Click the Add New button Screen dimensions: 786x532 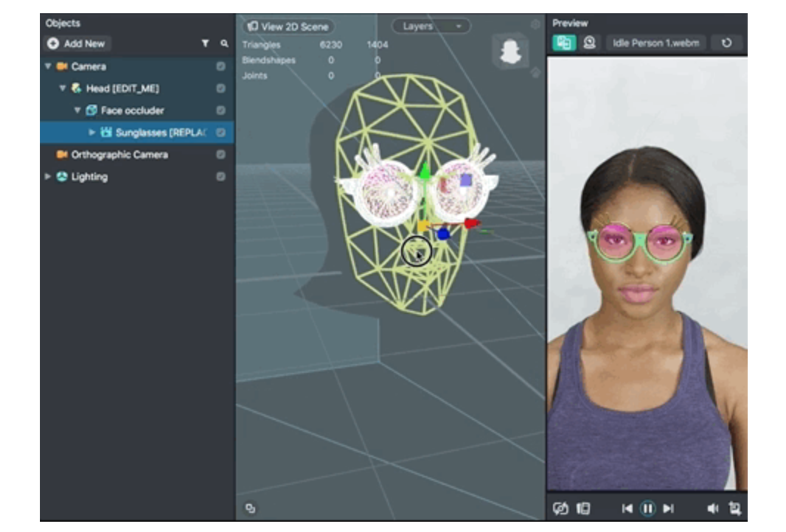pos(77,43)
